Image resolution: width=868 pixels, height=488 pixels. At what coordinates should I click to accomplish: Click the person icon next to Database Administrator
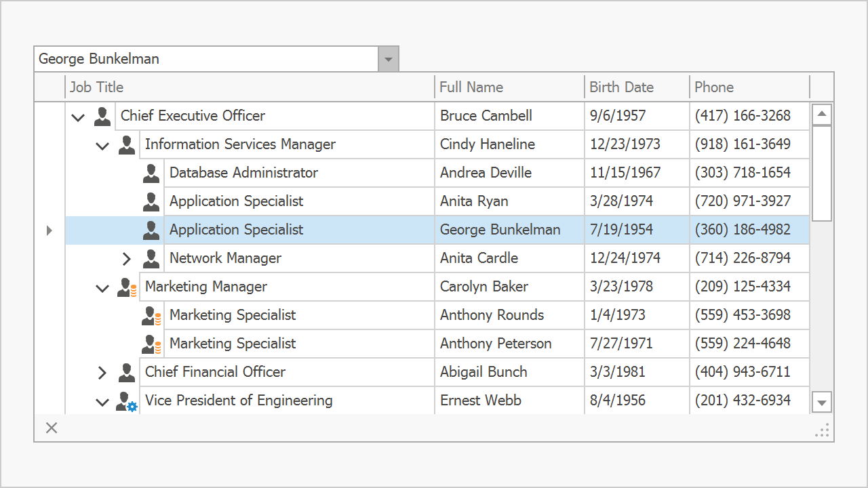pos(151,173)
